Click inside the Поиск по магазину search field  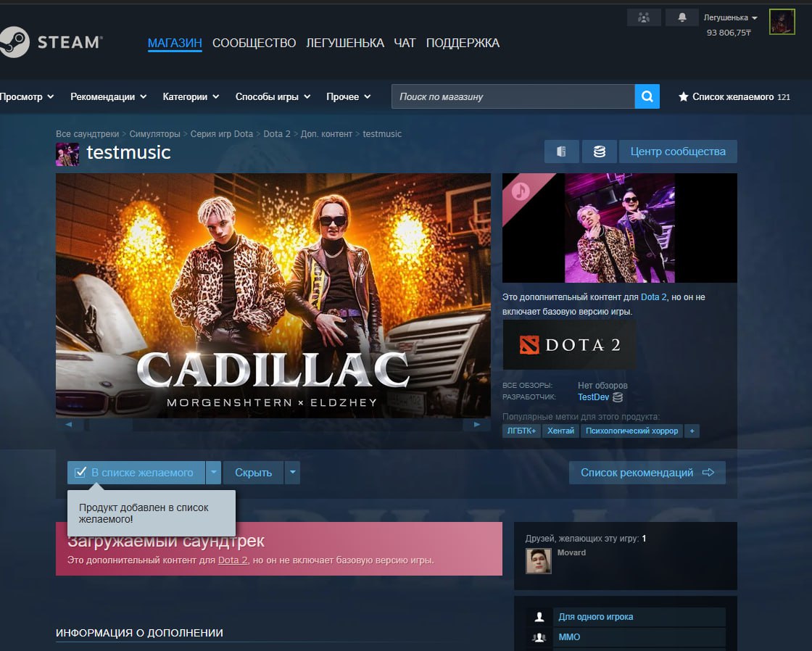[x=507, y=95]
